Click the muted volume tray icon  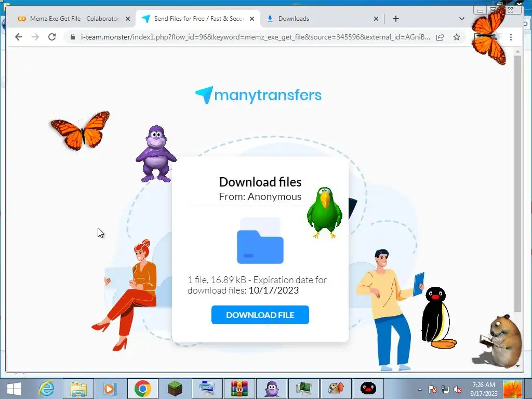coord(458,389)
